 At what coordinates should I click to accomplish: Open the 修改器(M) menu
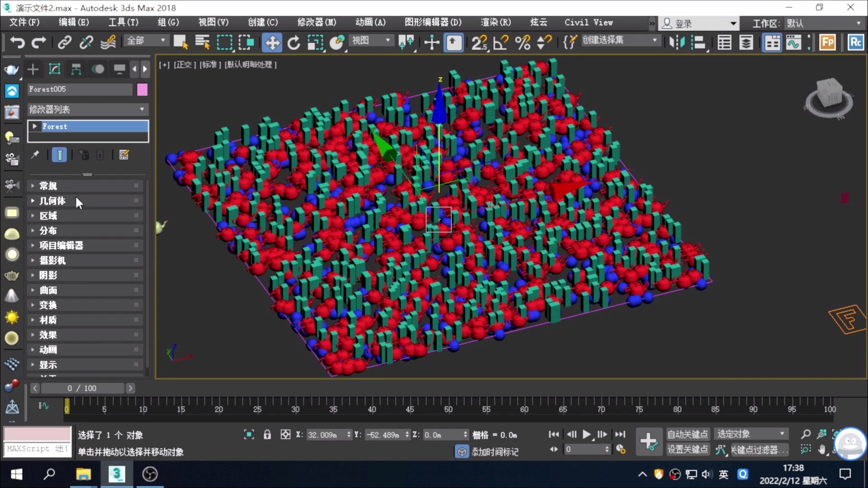pos(316,22)
